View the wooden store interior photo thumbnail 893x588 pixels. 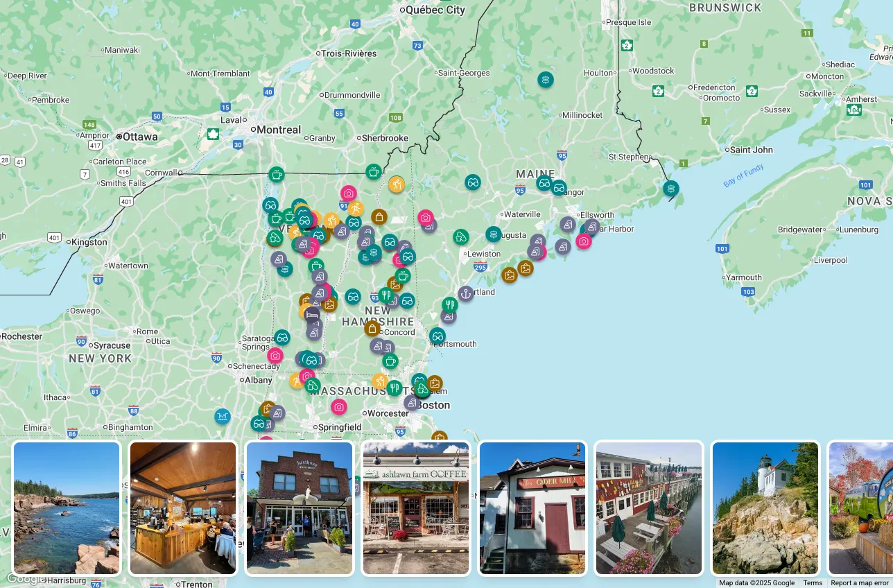[183, 508]
